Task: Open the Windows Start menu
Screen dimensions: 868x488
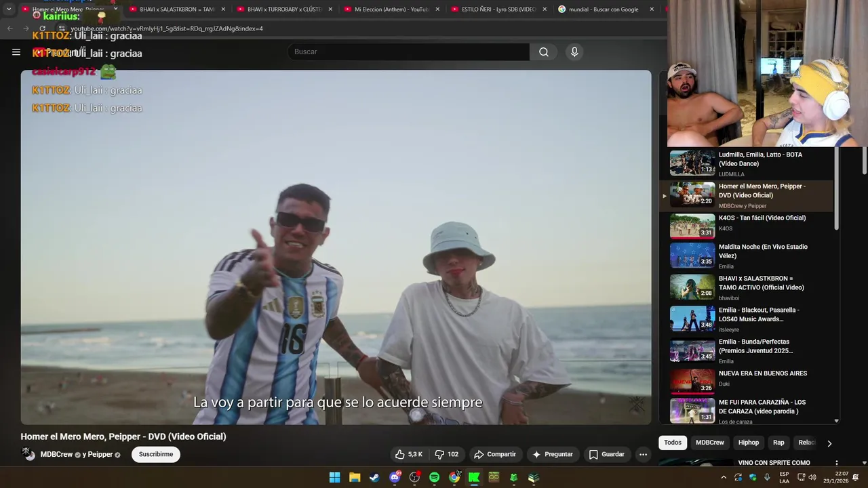Action: pos(335,477)
